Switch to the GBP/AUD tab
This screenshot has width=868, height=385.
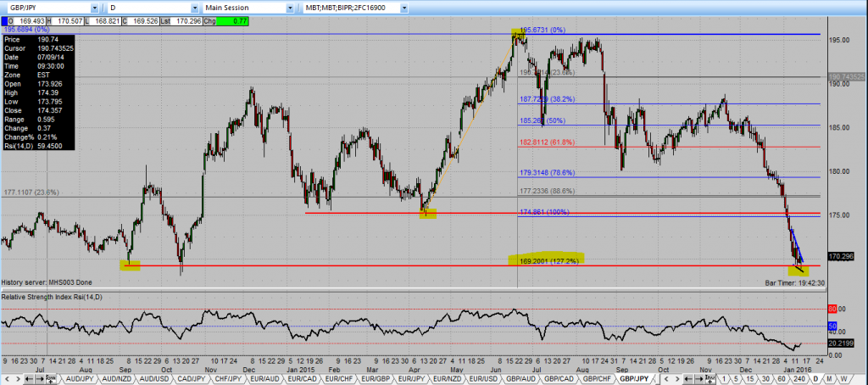[520, 378]
